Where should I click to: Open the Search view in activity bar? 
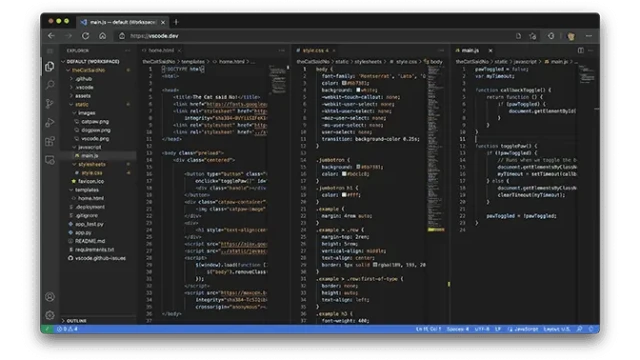click(x=50, y=85)
